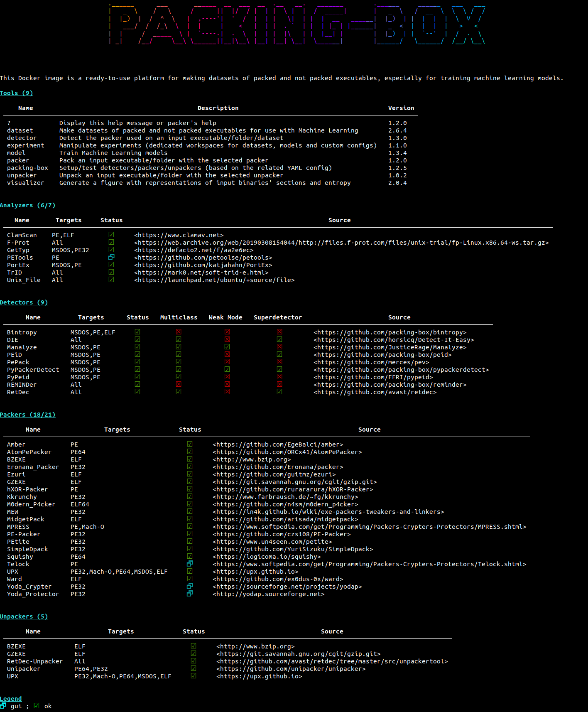Click PePack's red Superdetector cross
This screenshot has height=712, width=588.
279,362
